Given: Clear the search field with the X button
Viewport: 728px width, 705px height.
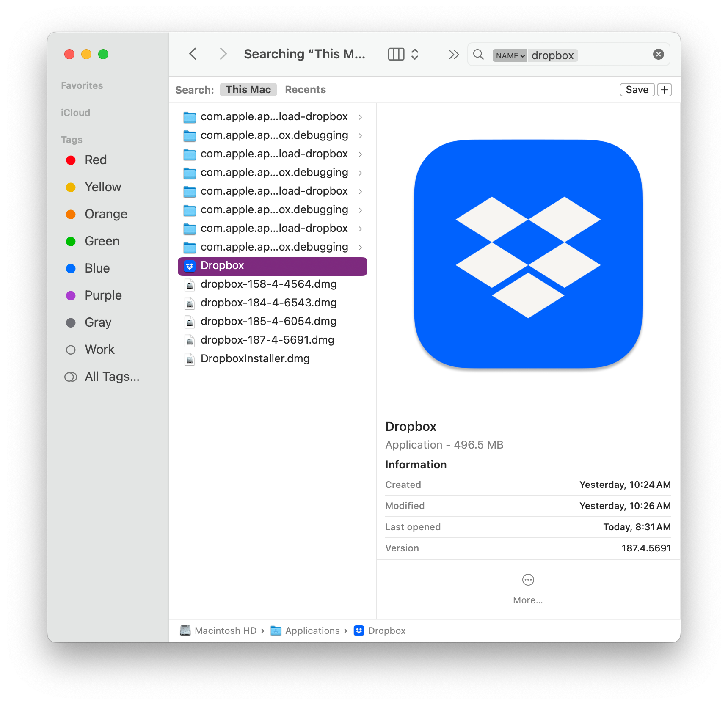Looking at the screenshot, I should pyautogui.click(x=658, y=54).
